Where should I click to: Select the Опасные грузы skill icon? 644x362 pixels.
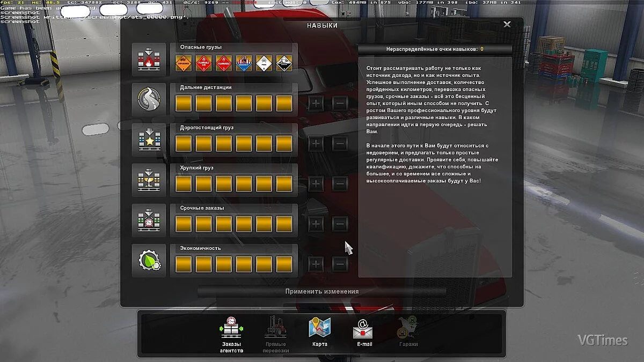tap(149, 60)
